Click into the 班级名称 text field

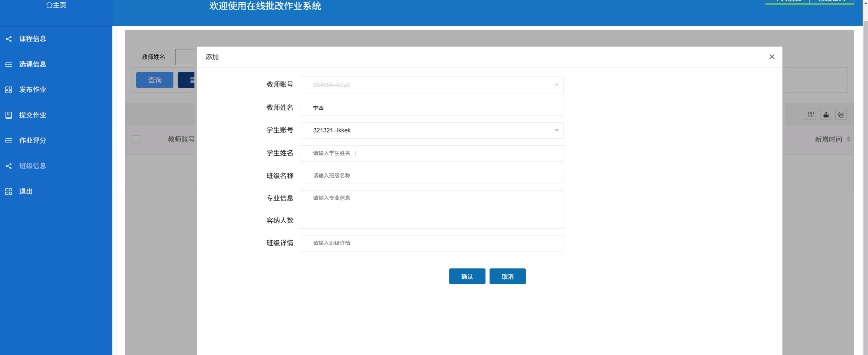tap(431, 176)
